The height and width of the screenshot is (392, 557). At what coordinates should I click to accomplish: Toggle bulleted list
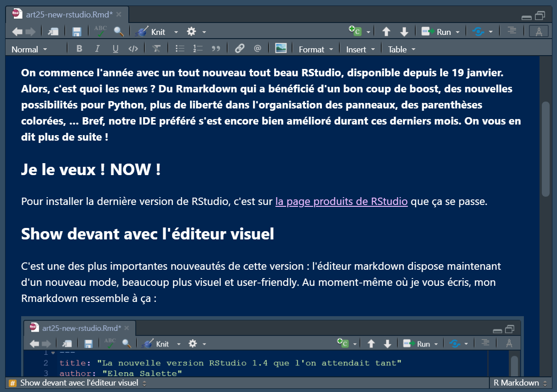tap(180, 49)
